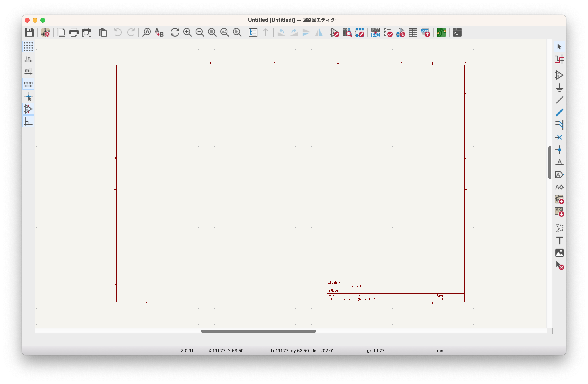Paste from clipboard
The width and height of the screenshot is (588, 384).
point(103,32)
